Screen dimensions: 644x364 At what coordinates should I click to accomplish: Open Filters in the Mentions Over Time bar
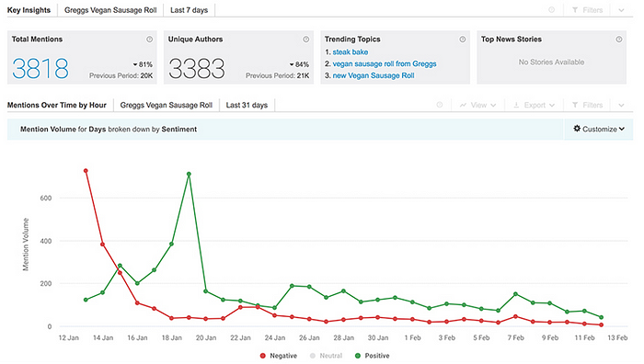tap(588, 105)
